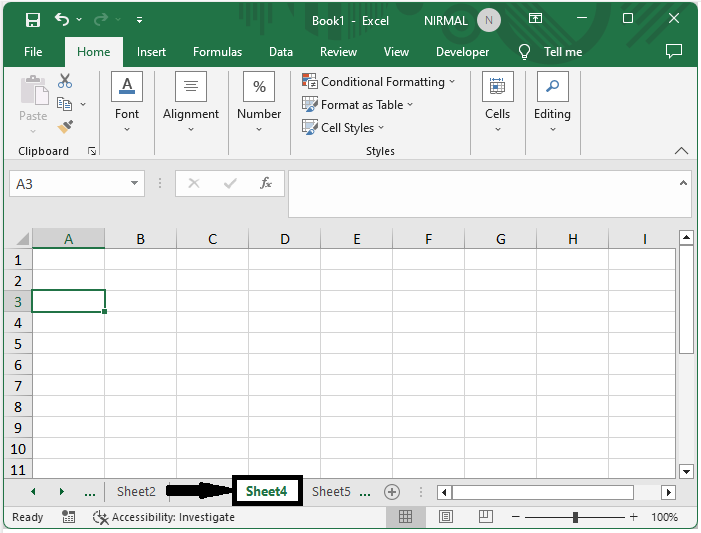Switch to the Developer tab
Screen dimensions: 701x533
(462, 52)
